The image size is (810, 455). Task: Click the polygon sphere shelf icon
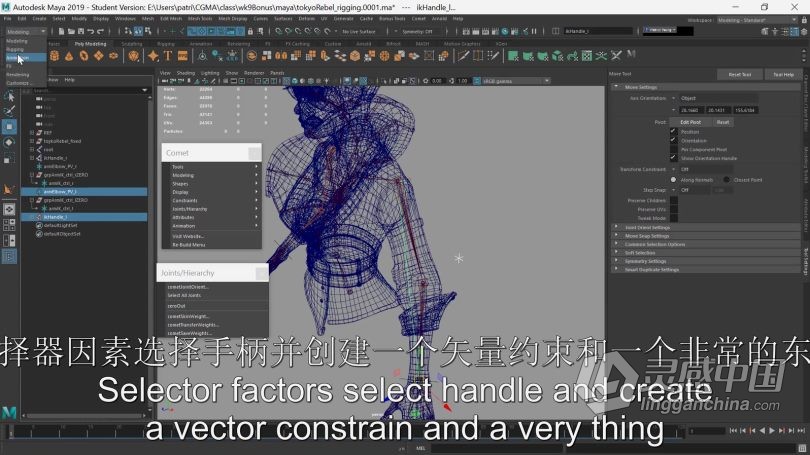[54, 56]
